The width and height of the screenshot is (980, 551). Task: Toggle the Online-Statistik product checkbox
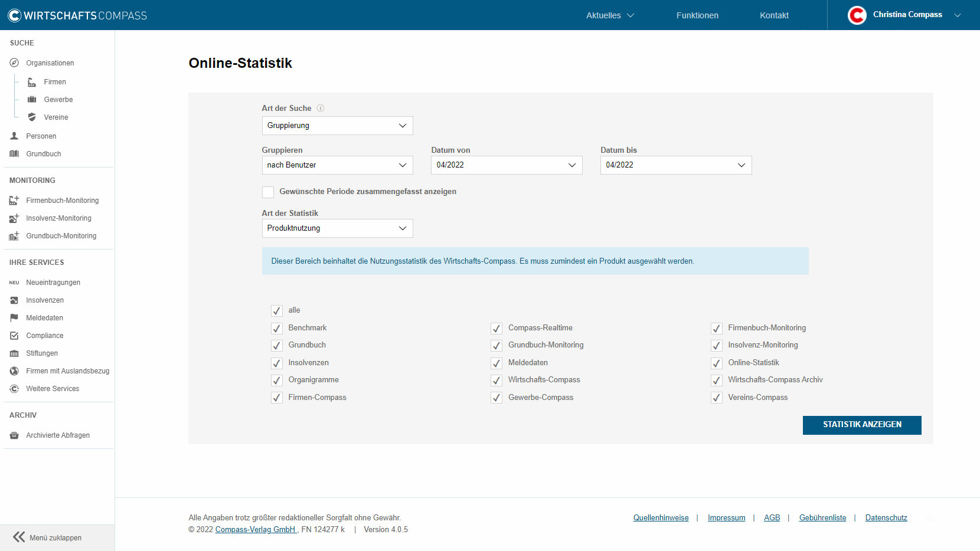coord(716,363)
